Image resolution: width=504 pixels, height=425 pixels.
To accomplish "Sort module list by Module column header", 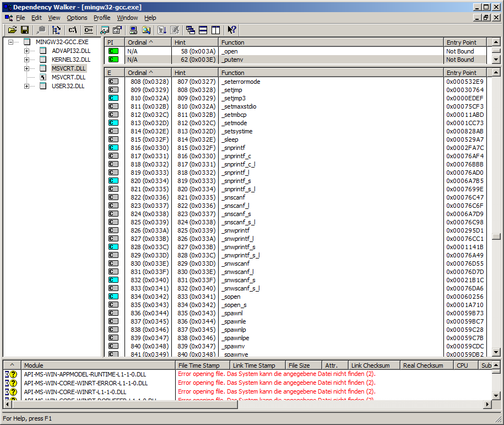I will pyautogui.click(x=98, y=365).
